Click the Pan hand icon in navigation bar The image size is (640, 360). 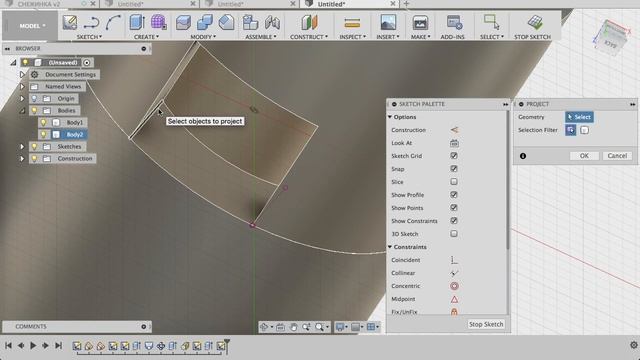pyautogui.click(x=293, y=327)
